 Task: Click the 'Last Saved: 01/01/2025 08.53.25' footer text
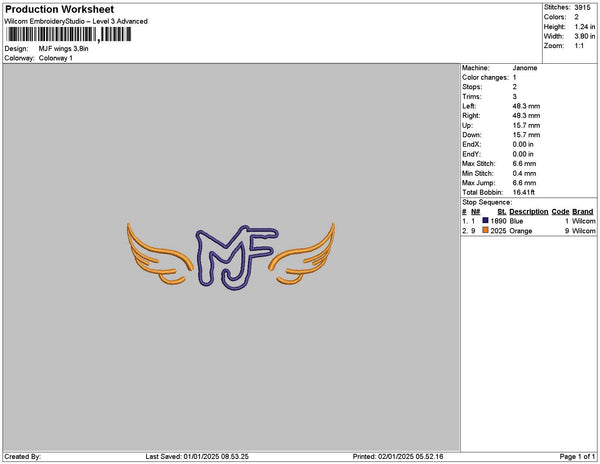point(197,456)
